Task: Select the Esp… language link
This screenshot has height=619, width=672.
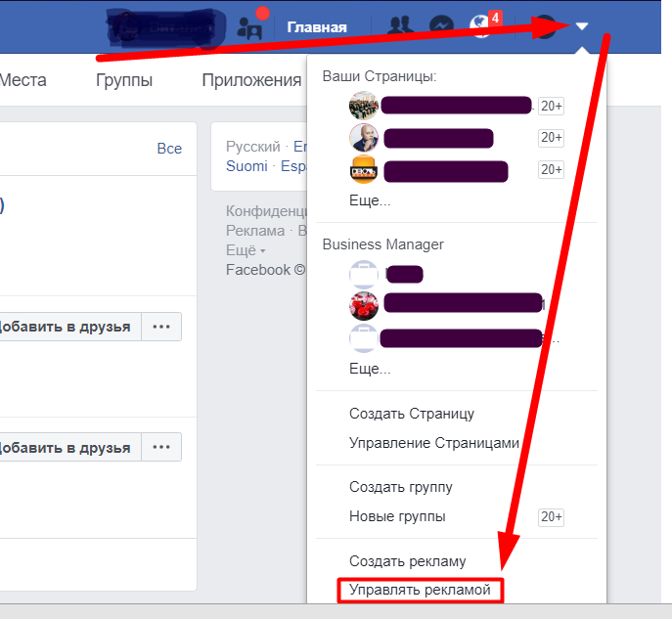Action: 293,166
